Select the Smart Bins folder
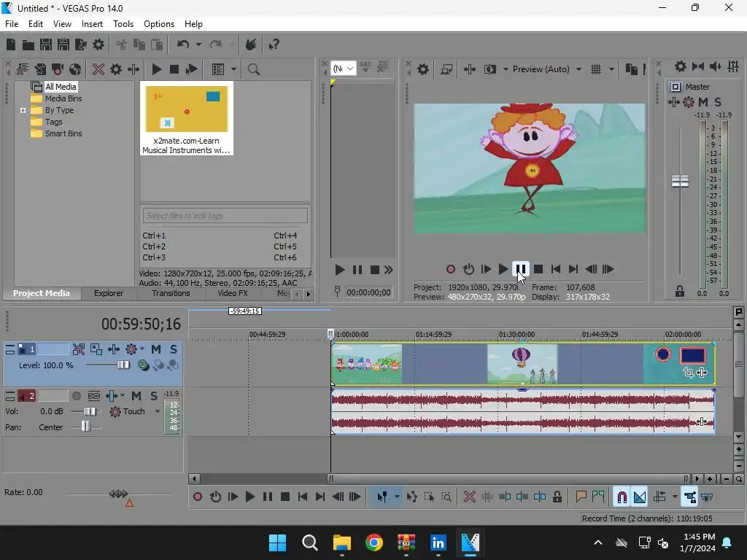Viewport: 747px width, 560px height. (x=63, y=134)
